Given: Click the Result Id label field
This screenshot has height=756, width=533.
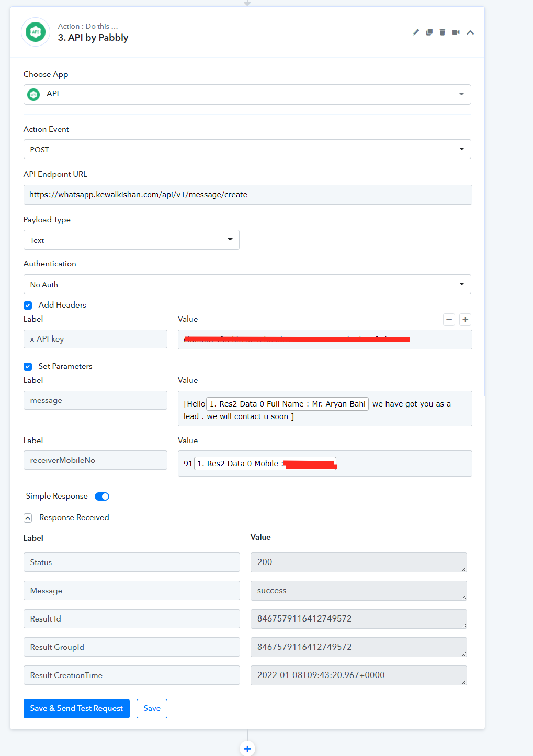Looking at the screenshot, I should point(132,619).
